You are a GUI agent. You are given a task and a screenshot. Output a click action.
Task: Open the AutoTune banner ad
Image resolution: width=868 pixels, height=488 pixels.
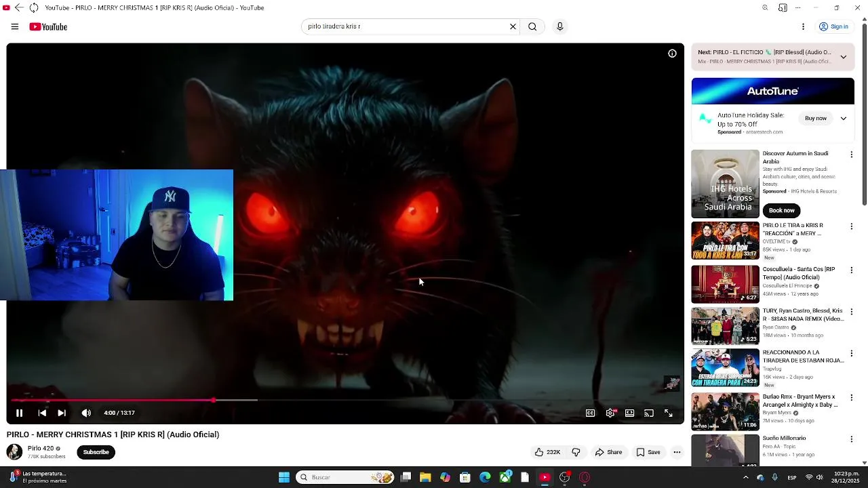coord(773,91)
